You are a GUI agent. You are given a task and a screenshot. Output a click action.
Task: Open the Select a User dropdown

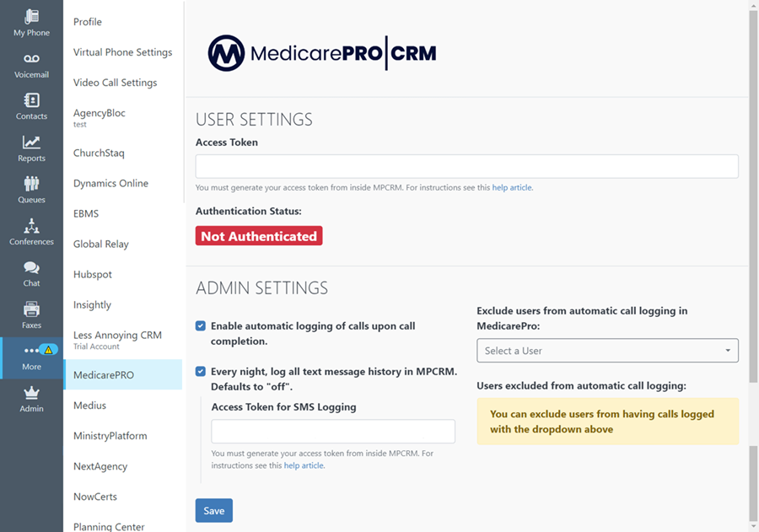(x=607, y=351)
